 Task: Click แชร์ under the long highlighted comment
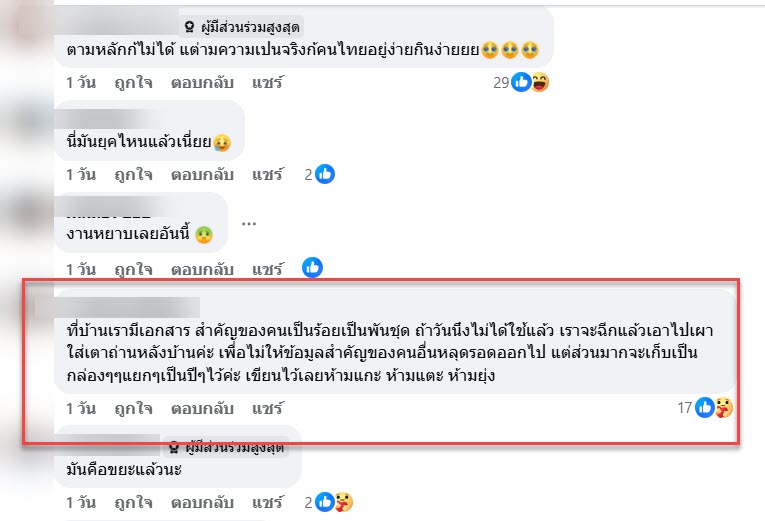point(267,408)
